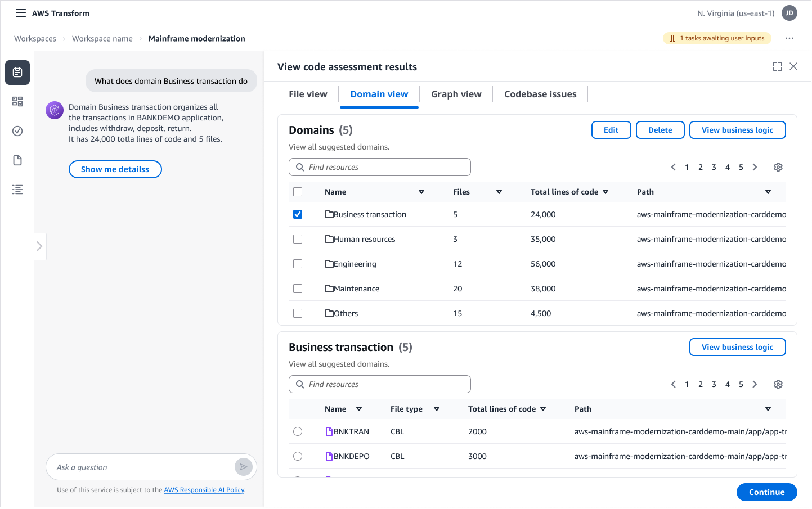Click the assistant avatar icon in chat

(55, 110)
